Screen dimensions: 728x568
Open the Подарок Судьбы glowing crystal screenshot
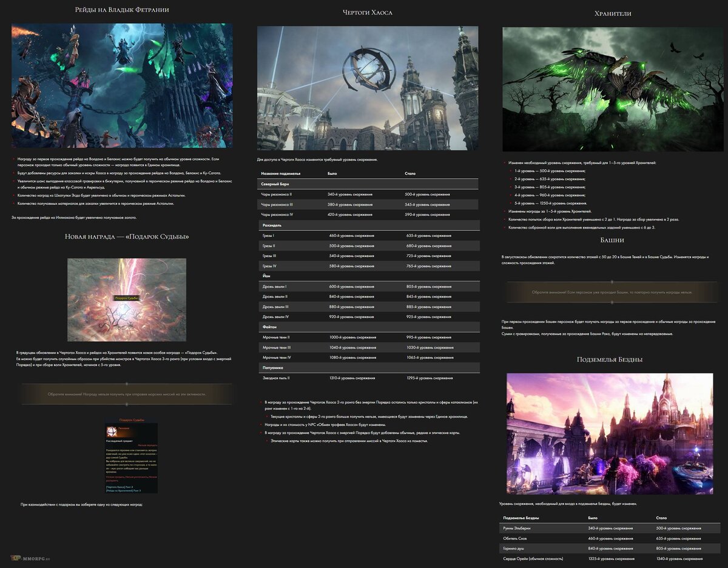(127, 299)
